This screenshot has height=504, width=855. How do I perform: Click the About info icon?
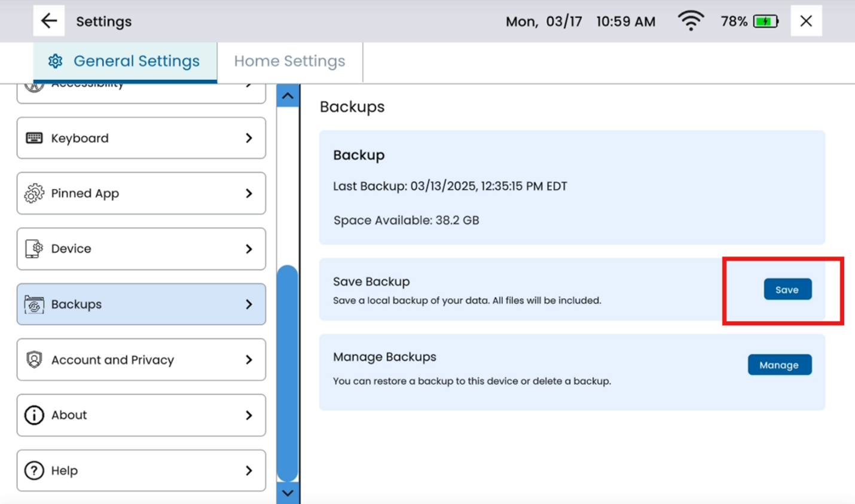[x=34, y=415]
